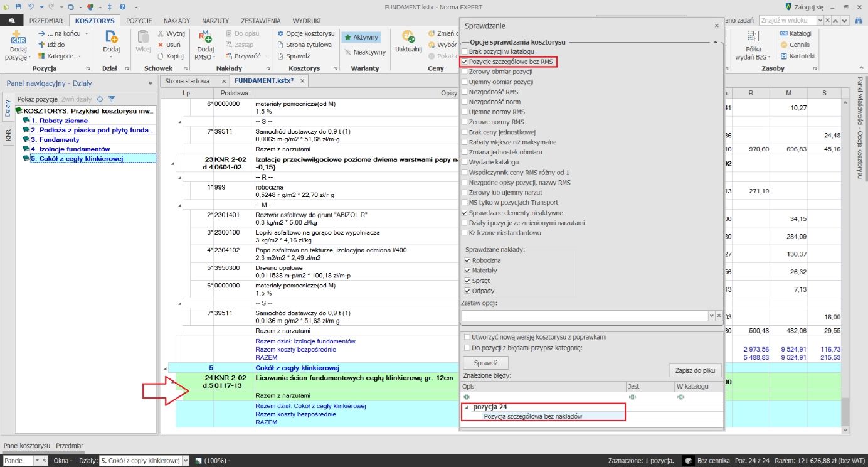Image resolution: width=868 pixels, height=467 pixels.
Task: Click the filter funnel in navigation panel
Action: [111, 99]
